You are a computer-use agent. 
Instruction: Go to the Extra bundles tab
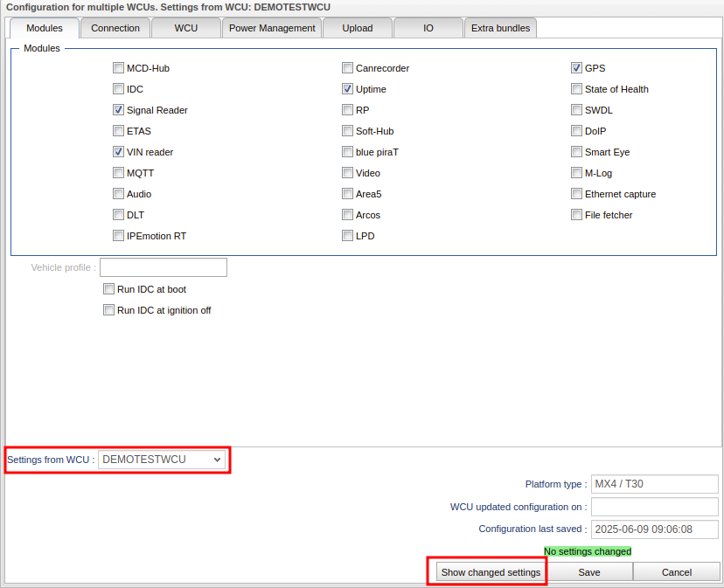click(500, 28)
